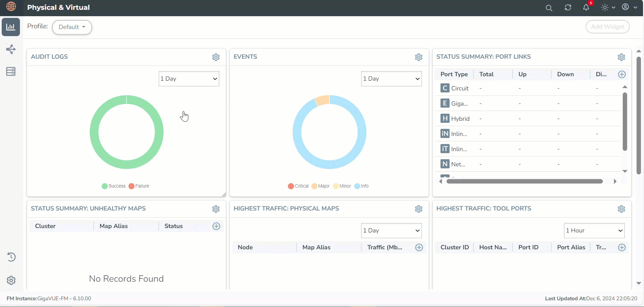Viewport: 644px width, 307px height.
Task: Toggle the Info legend in Events chart
Action: (361, 186)
